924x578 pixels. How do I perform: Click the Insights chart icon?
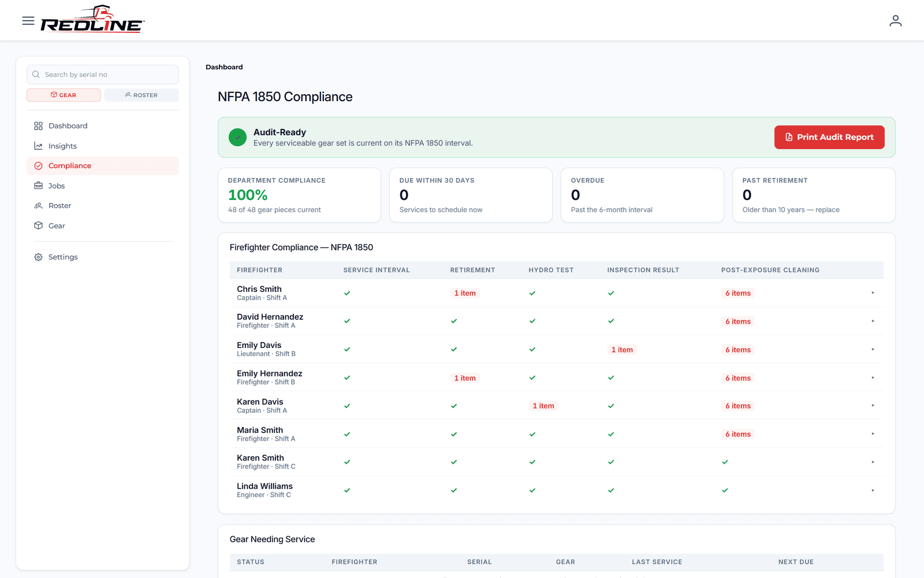[38, 146]
